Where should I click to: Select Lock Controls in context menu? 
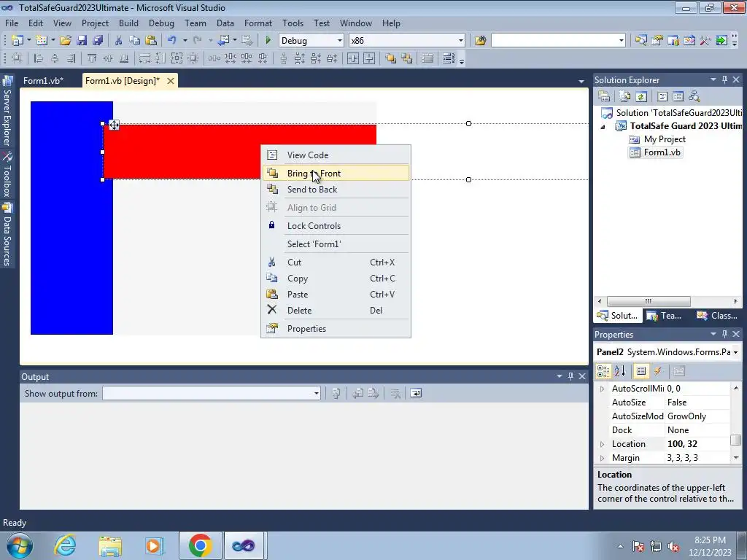(x=336, y=226)
